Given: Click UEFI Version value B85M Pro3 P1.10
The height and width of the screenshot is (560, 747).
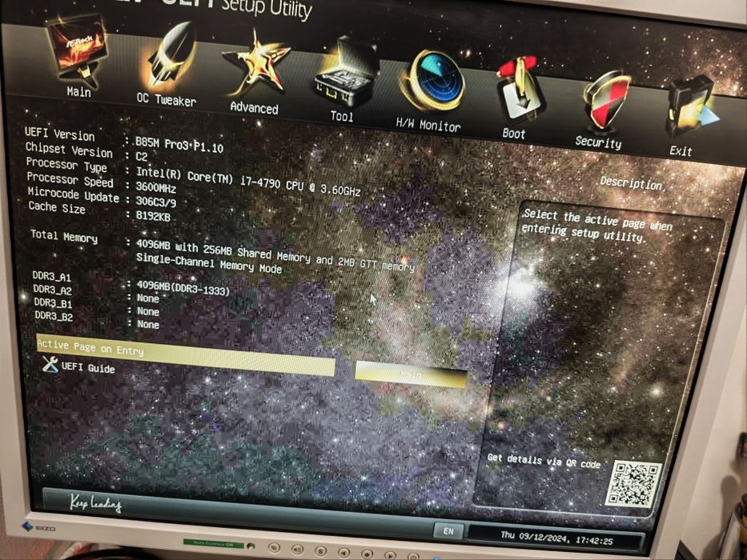Looking at the screenshot, I should 179,144.
